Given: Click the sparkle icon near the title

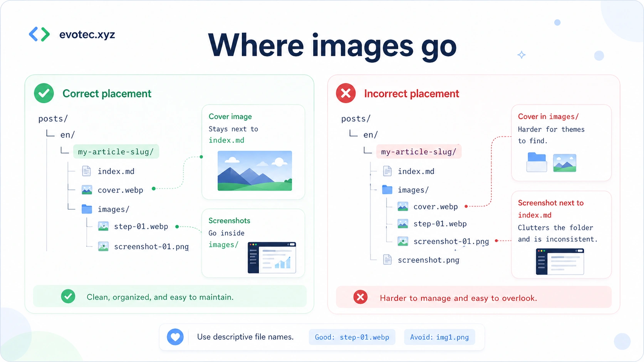Looking at the screenshot, I should (x=522, y=55).
